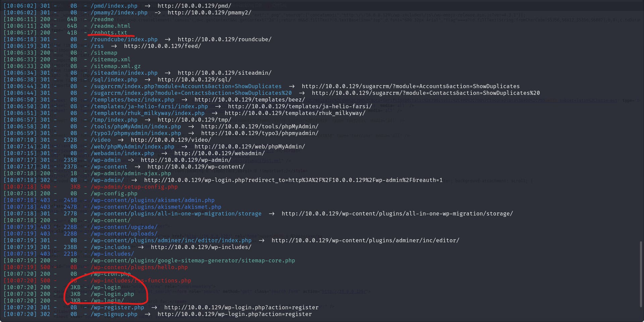The image size is (644, 322).
Task: Click the google-sitemap-generator/sitemap-core.php path
Action: [x=193, y=260]
